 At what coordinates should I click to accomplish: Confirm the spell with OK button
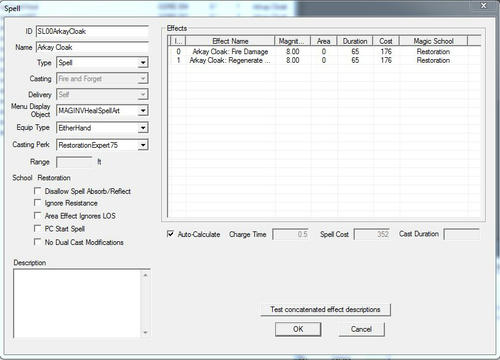[x=298, y=329]
